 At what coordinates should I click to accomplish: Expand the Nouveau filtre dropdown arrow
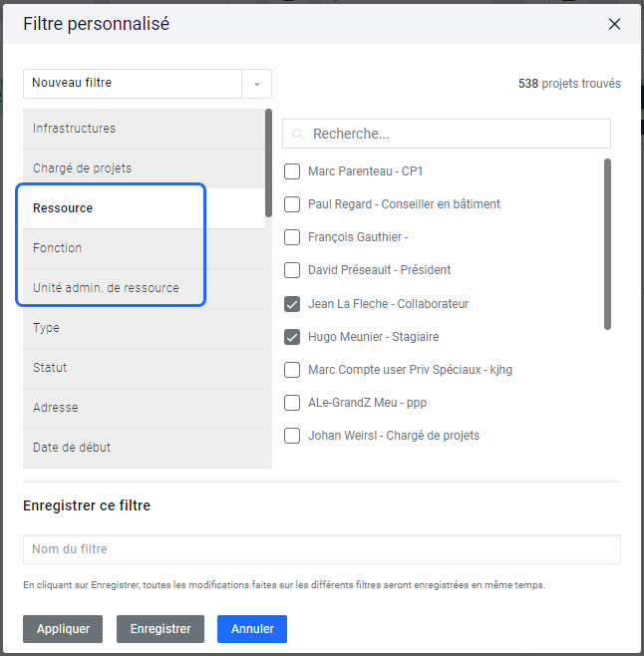(257, 84)
